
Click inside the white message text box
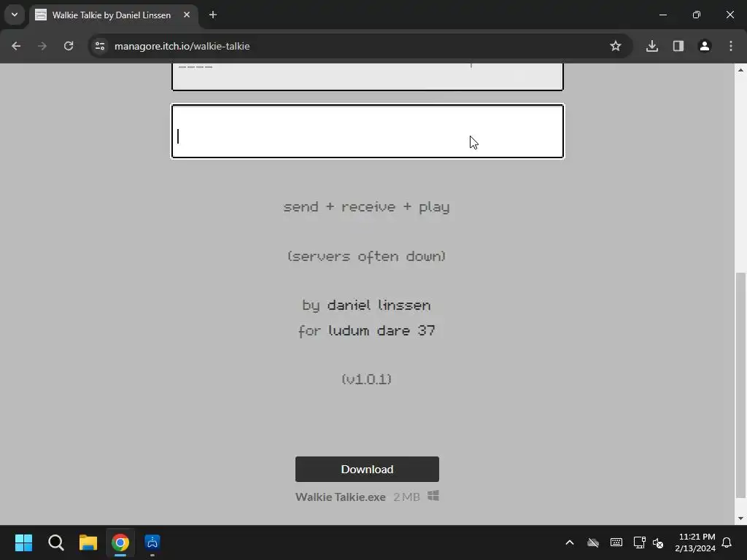pyautogui.click(x=368, y=131)
